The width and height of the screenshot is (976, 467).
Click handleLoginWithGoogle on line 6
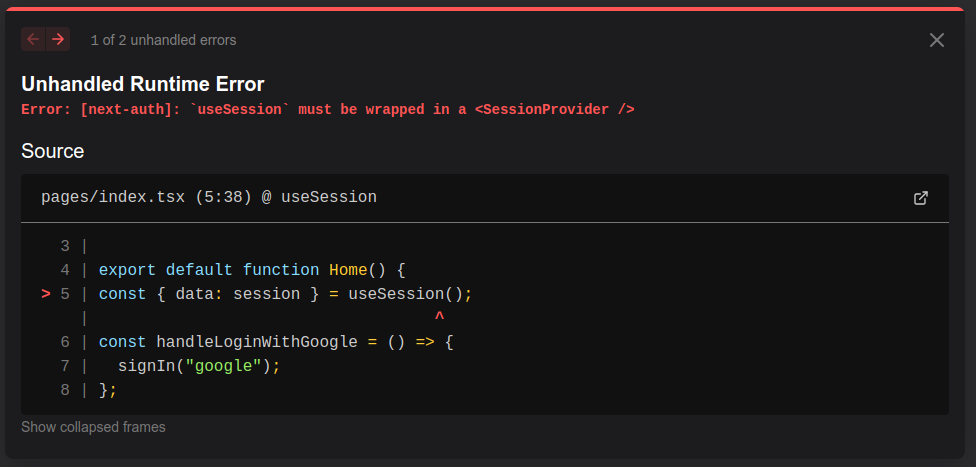[256, 342]
